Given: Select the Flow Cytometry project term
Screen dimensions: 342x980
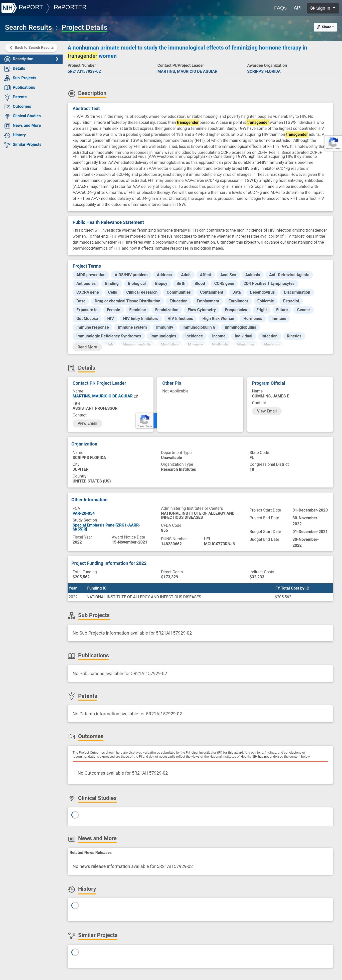Looking at the screenshot, I should click(x=202, y=310).
